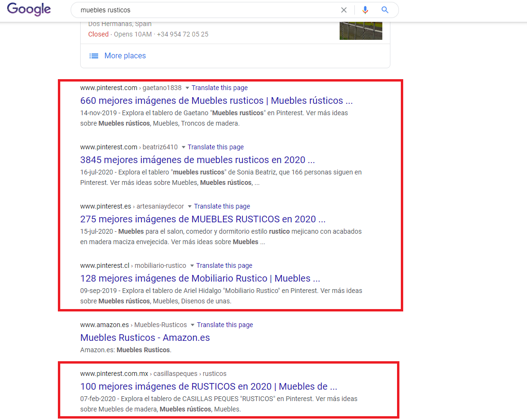The height and width of the screenshot is (420, 527).
Task: Open the fence photo thumbnail of the place
Action: (x=361, y=31)
